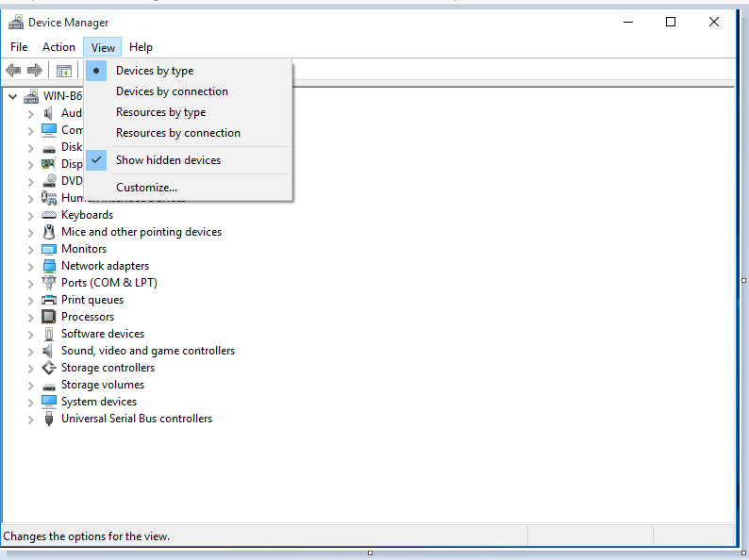Expand the Storage controllers node

click(x=30, y=369)
